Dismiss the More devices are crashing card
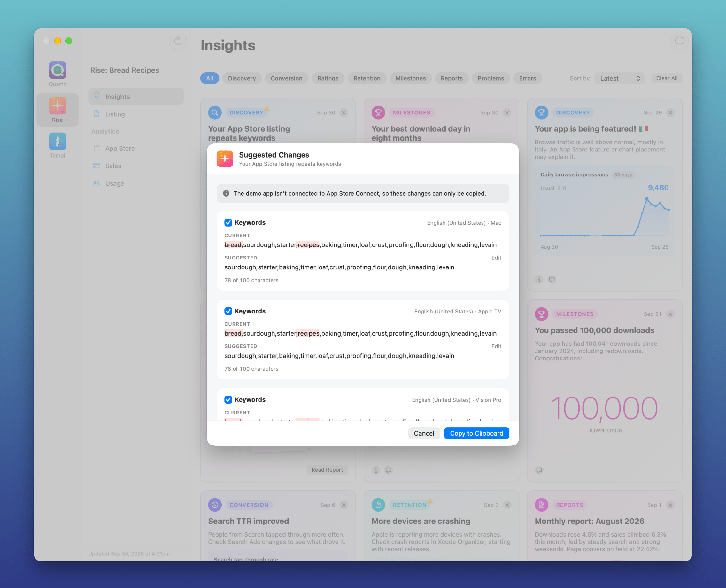Screen dimensions: 726x588 coord(507,505)
